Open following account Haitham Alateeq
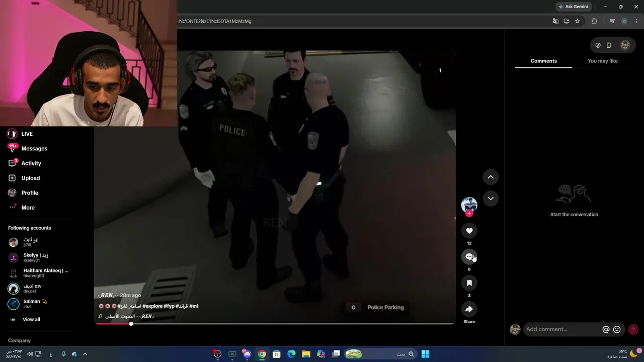644x362 pixels. coord(38,273)
